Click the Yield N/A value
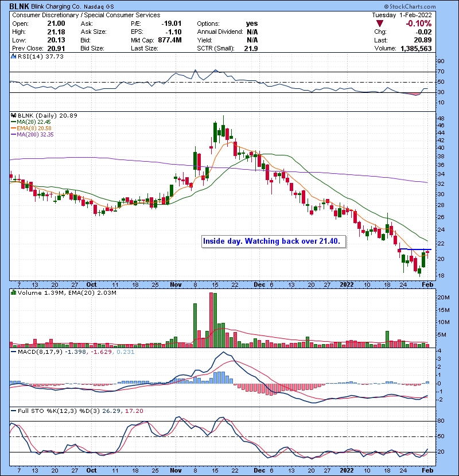 pos(252,40)
